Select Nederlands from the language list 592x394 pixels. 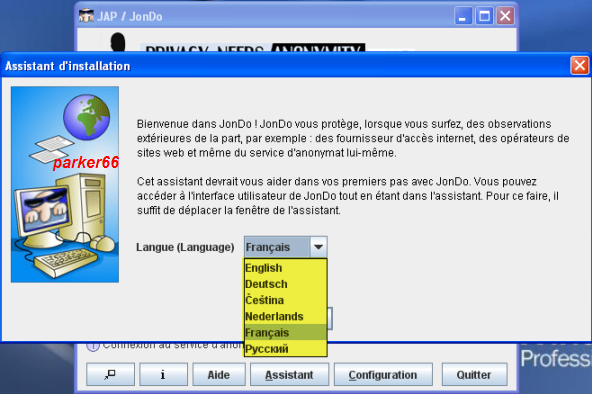[285, 316]
